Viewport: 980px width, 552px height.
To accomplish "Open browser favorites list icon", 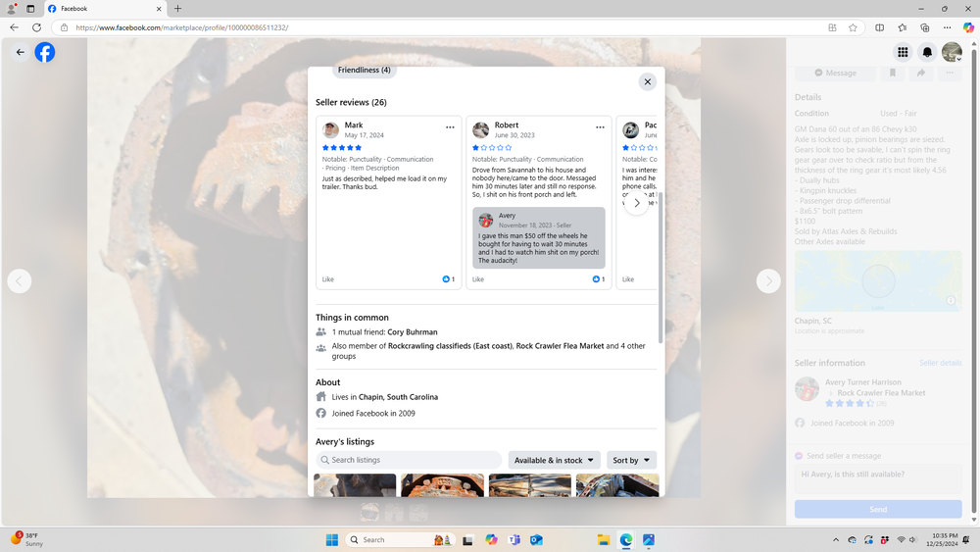I will (902, 27).
